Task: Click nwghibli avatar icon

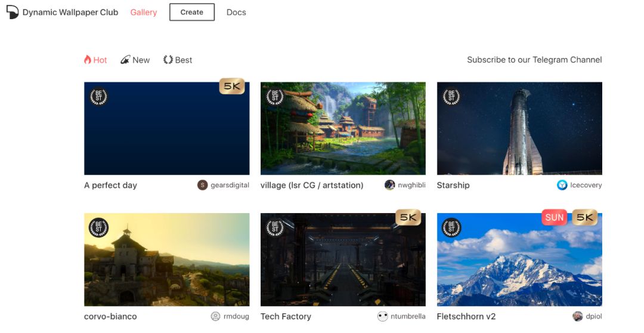Action: tap(390, 185)
